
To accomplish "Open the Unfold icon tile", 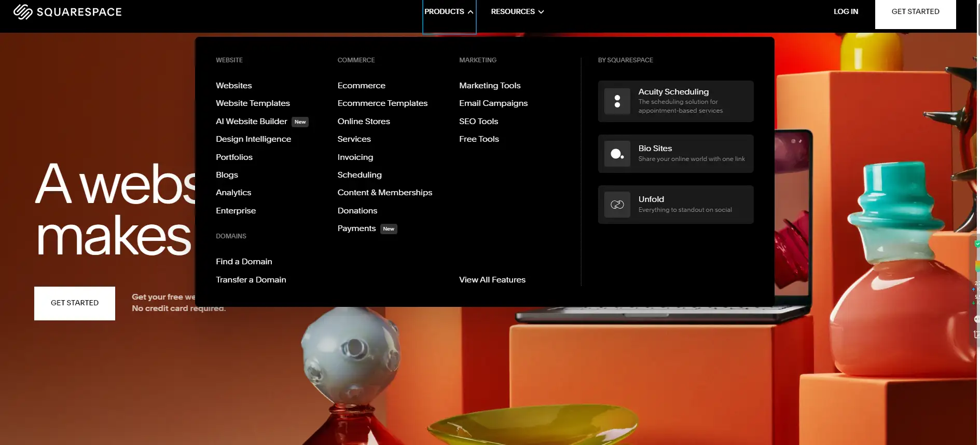I will pyautogui.click(x=617, y=205).
